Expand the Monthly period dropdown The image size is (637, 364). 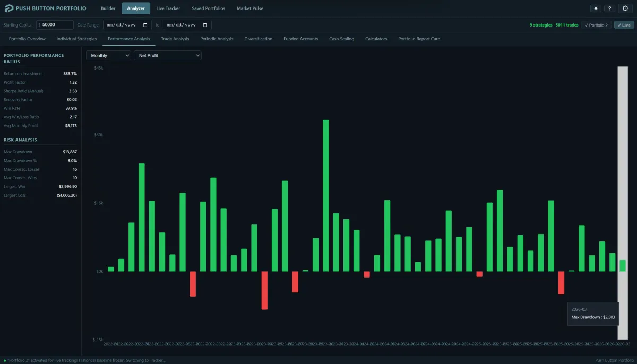(x=108, y=55)
